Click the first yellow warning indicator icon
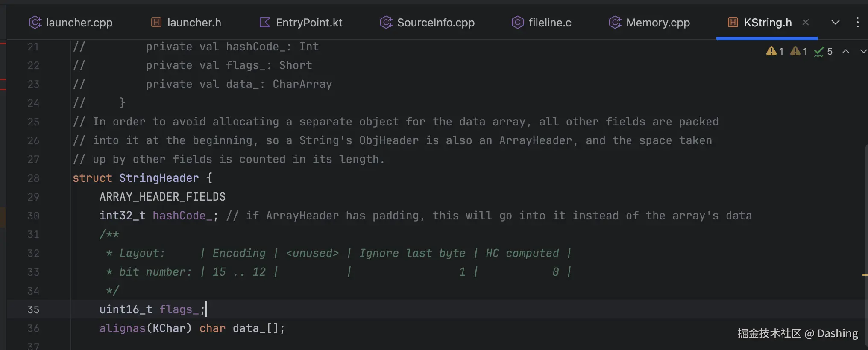The image size is (868, 350). click(771, 51)
